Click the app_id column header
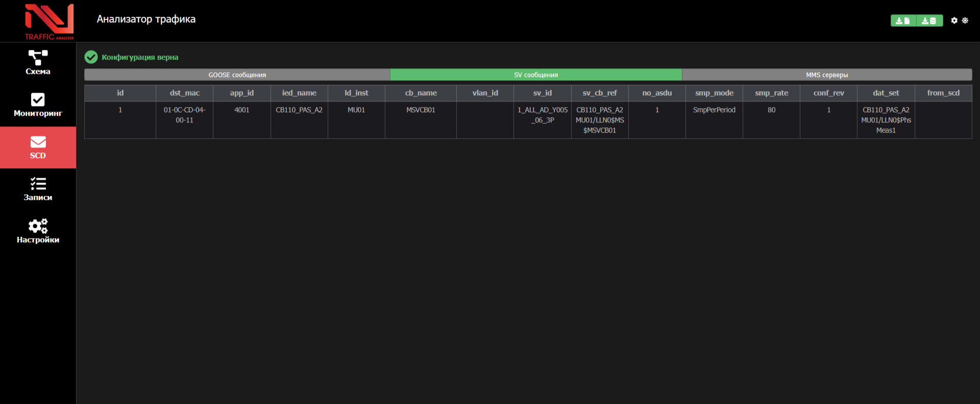Image resolution: width=980 pixels, height=404 pixels. coord(241,93)
